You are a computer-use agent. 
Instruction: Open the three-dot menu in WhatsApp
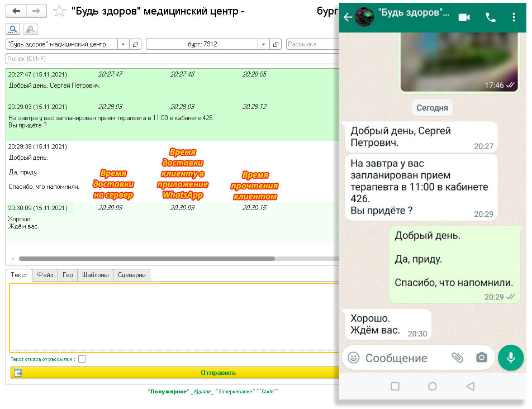[514, 17]
